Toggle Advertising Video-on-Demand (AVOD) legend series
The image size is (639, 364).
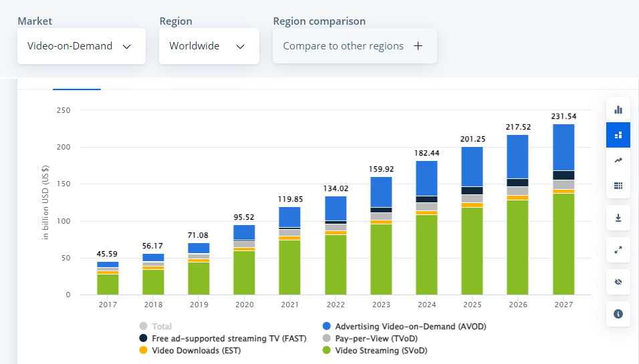(404, 326)
